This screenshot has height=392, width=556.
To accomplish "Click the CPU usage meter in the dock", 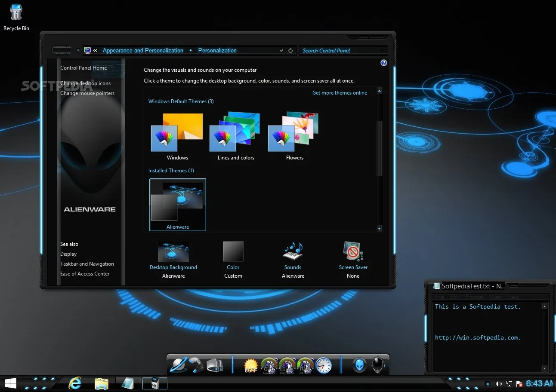I will (269, 364).
